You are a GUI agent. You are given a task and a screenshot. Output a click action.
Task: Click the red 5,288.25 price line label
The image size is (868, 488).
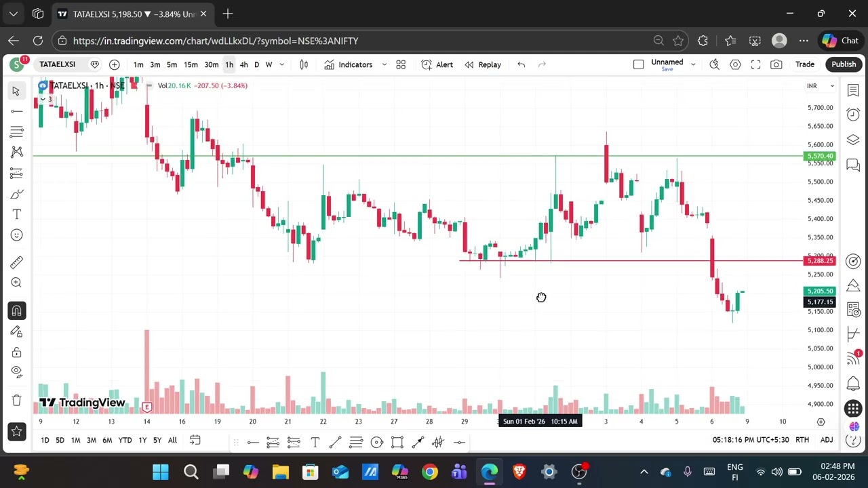[x=821, y=261]
